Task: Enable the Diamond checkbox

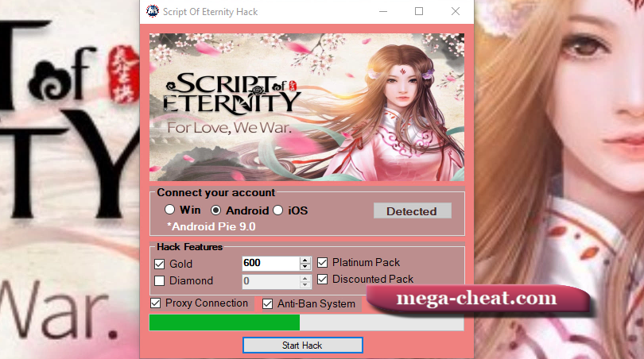Action: click(159, 280)
